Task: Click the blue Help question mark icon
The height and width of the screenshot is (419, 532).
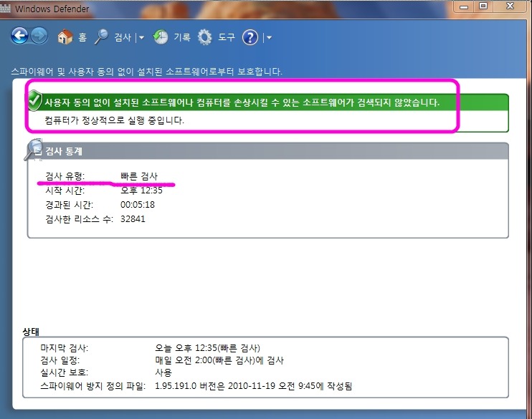Action: 250,37
